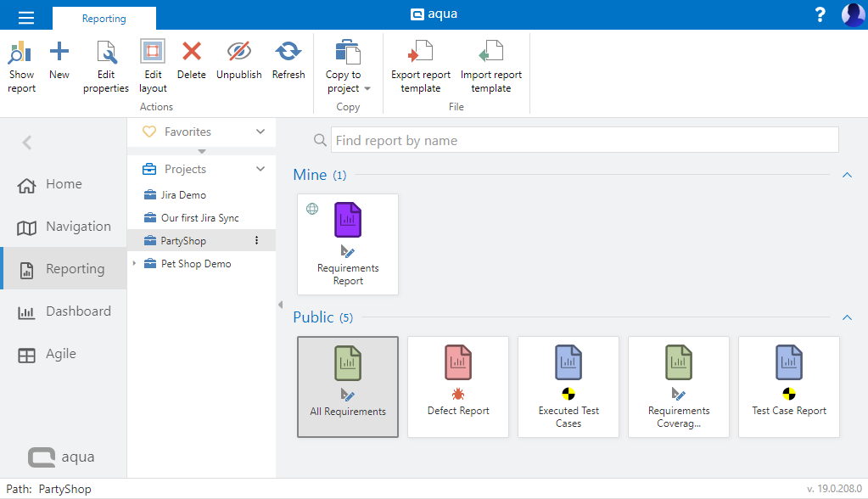Click Import report template
The width and height of the screenshot is (868, 499).
tap(490, 53)
